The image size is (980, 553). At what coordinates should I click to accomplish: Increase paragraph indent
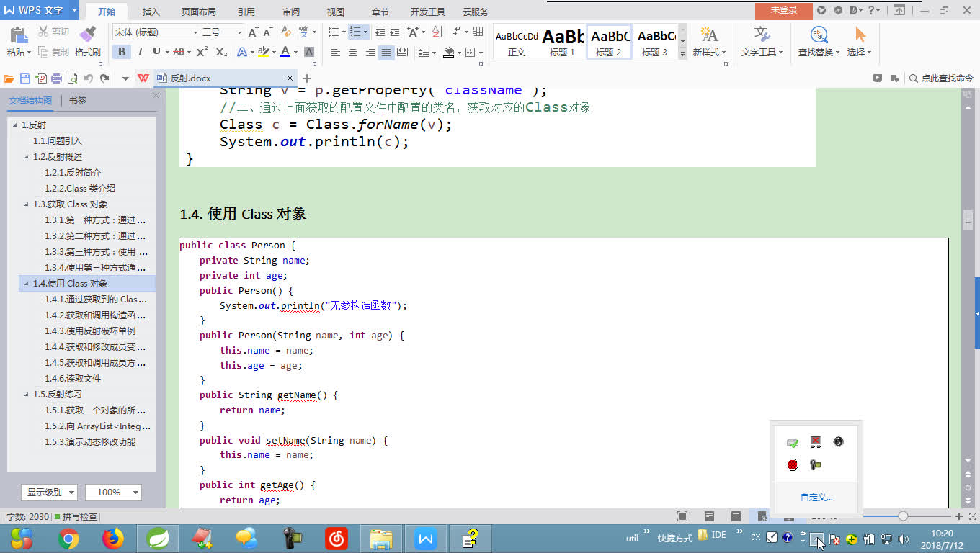click(x=395, y=32)
